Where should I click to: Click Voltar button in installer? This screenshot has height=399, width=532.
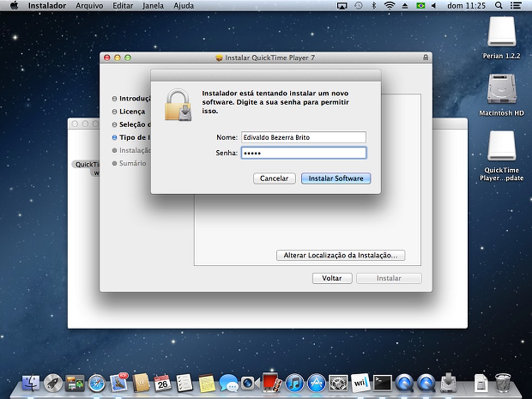tap(332, 278)
